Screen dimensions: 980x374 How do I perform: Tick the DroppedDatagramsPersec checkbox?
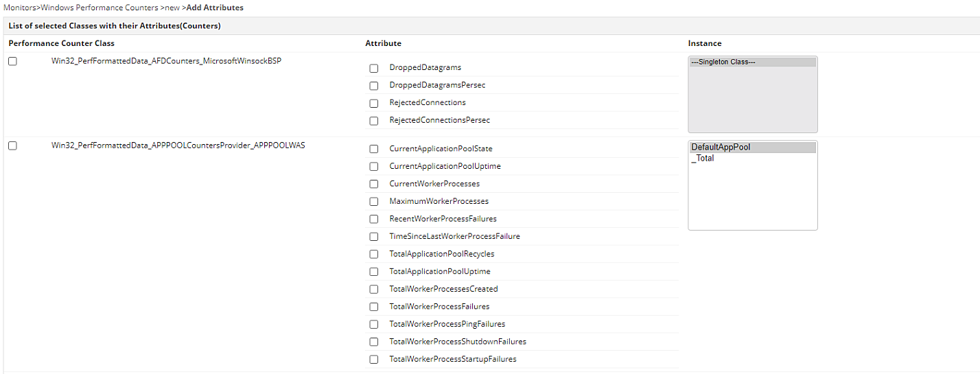(x=374, y=86)
